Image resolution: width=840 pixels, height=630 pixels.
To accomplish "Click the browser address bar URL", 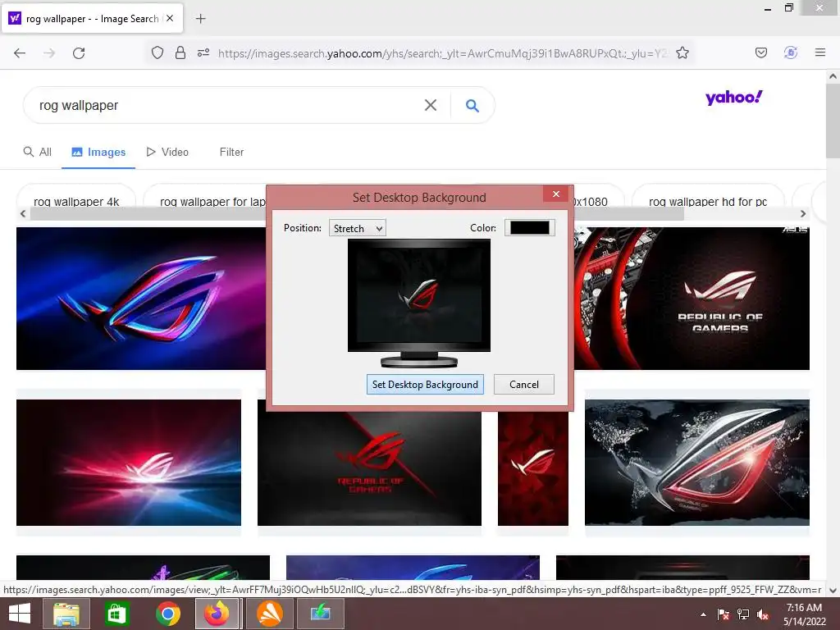I will pos(442,53).
